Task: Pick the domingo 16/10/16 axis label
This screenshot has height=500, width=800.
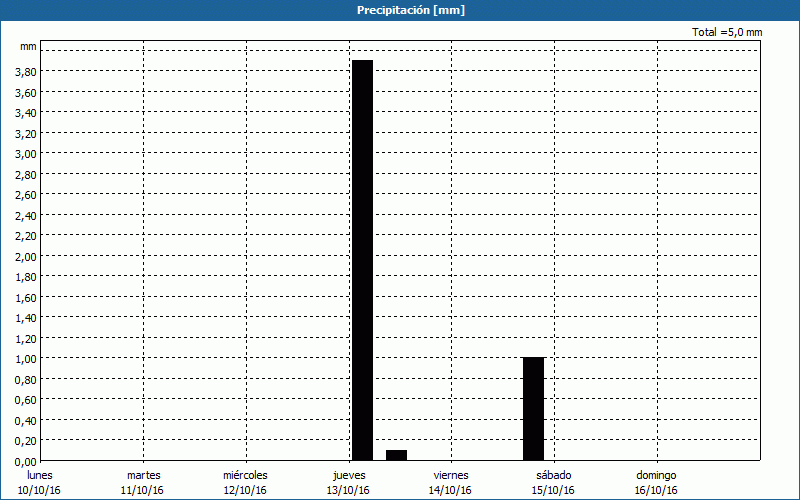Action: click(656, 483)
